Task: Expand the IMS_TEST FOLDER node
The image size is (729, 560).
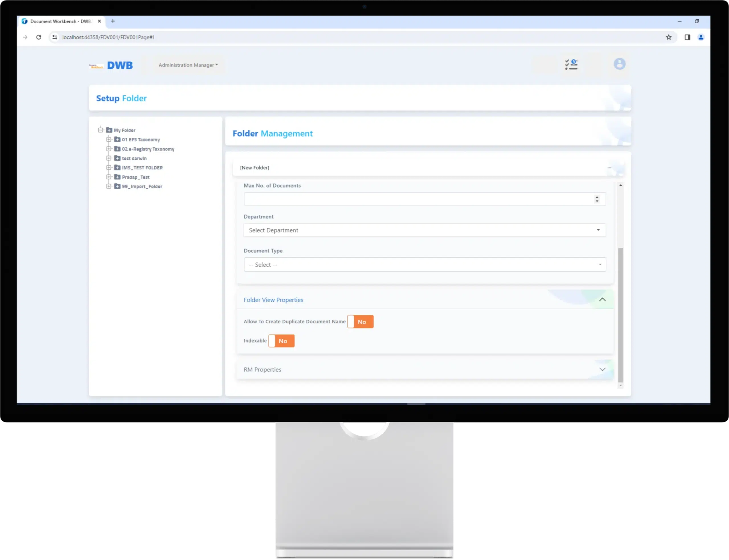Action: 109,167
